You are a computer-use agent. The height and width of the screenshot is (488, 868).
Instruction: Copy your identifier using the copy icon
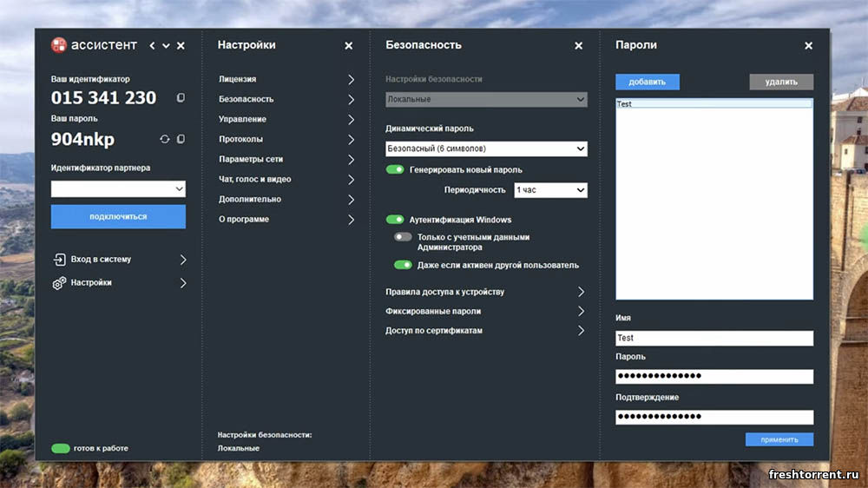coord(181,98)
